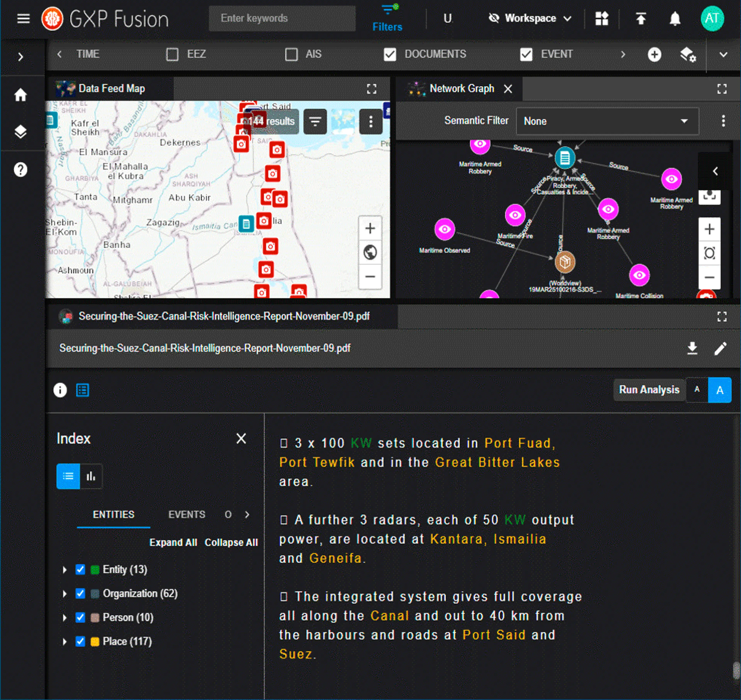741x700 pixels.
Task: Open the Workspace dropdown
Action: (x=530, y=18)
